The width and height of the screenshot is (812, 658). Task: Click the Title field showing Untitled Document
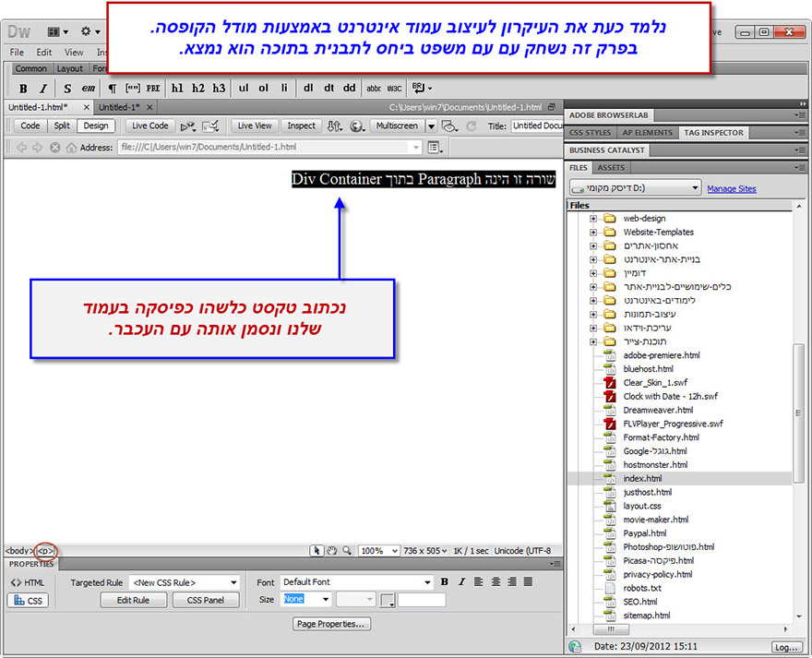click(538, 126)
